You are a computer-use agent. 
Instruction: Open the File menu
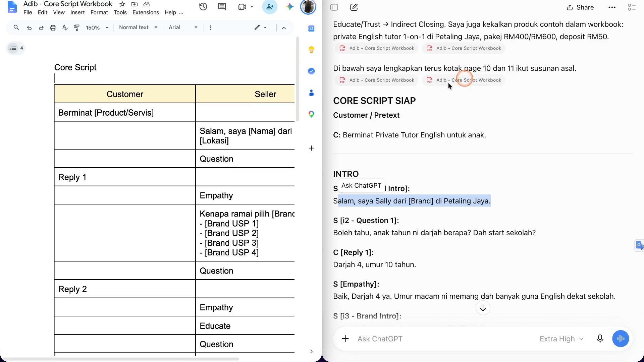point(28,12)
